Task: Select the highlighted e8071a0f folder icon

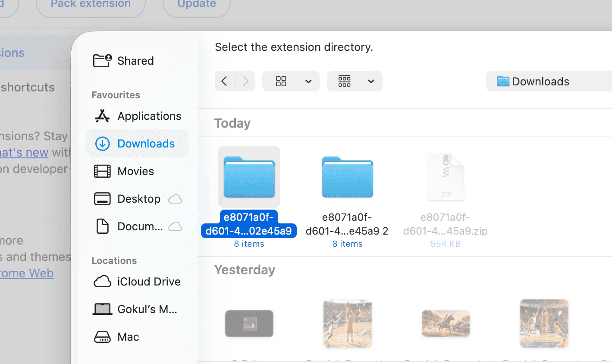Action: click(249, 177)
